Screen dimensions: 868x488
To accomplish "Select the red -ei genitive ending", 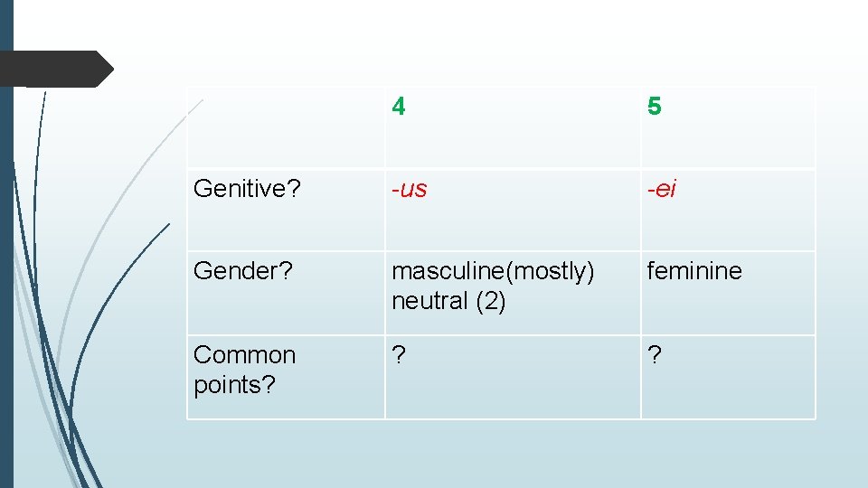I will [x=662, y=189].
